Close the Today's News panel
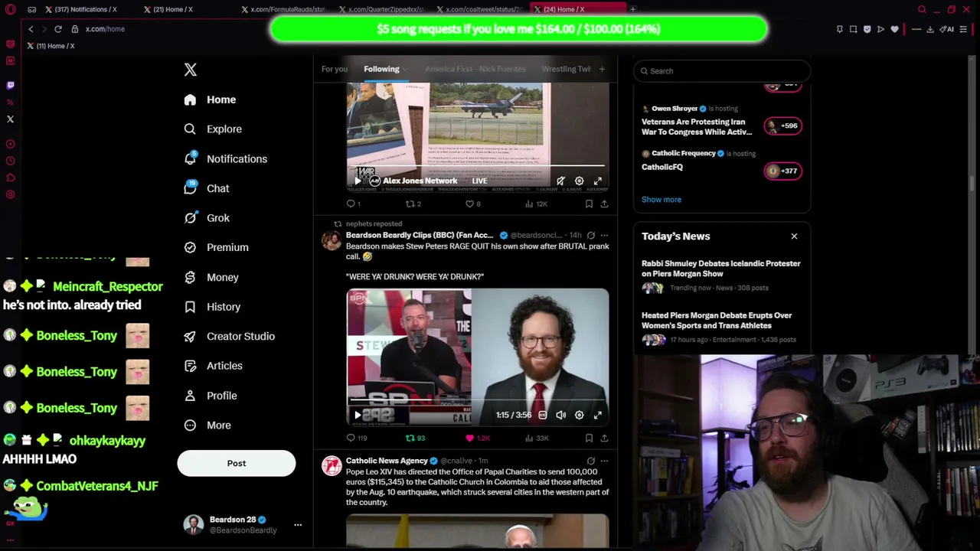The height and width of the screenshot is (551, 980). (794, 236)
